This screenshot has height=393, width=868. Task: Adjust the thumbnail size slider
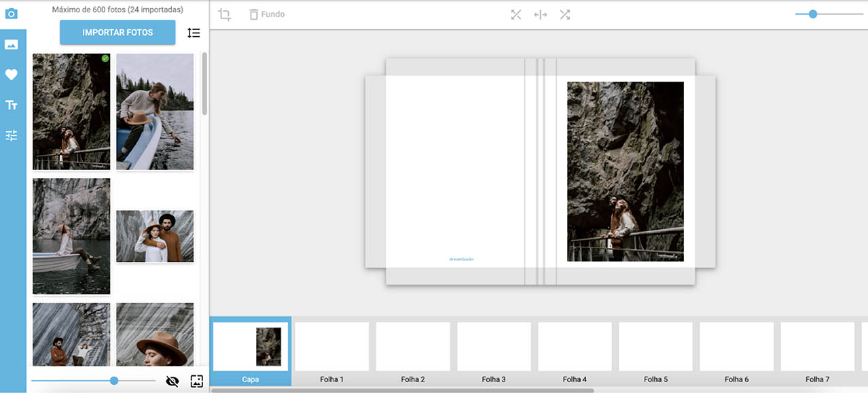click(x=114, y=381)
